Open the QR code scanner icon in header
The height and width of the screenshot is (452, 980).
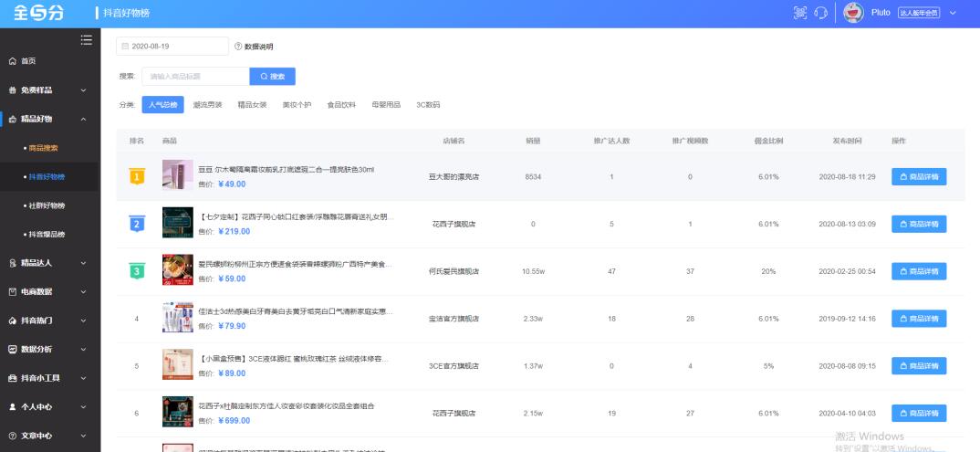[x=800, y=13]
